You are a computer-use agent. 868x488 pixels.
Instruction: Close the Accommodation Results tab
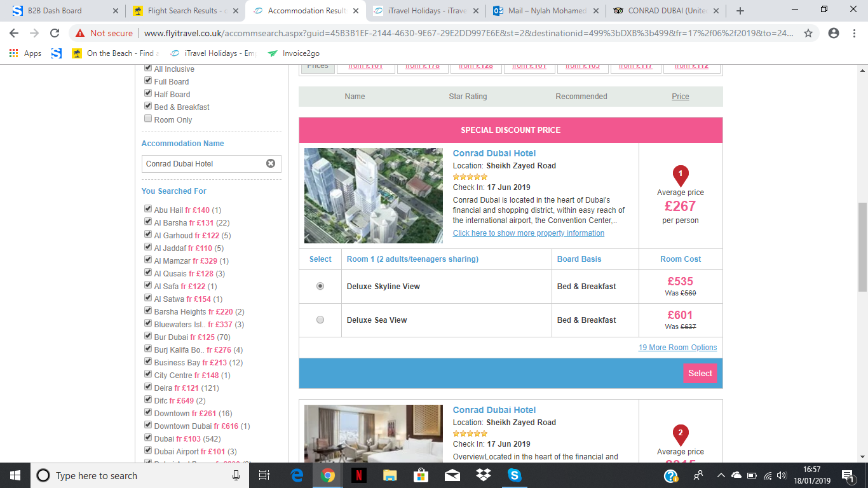click(355, 11)
